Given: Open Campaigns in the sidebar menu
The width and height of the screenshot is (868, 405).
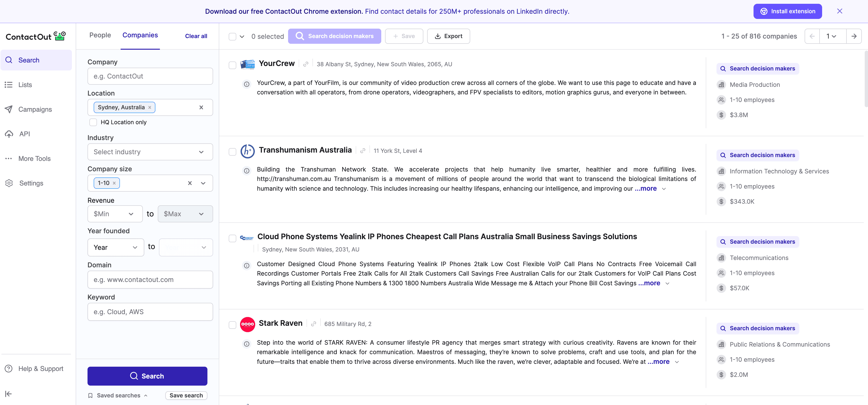Looking at the screenshot, I should tap(35, 110).
